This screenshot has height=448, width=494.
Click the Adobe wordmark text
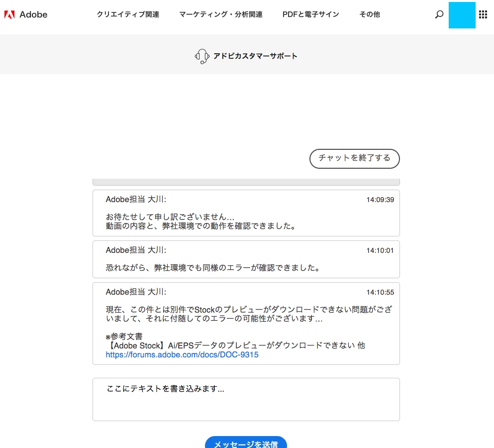tap(33, 14)
